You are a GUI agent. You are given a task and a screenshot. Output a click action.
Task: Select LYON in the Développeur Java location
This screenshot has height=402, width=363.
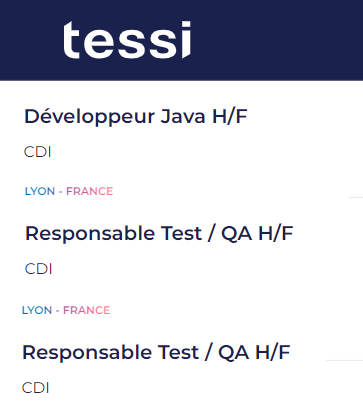[40, 191]
